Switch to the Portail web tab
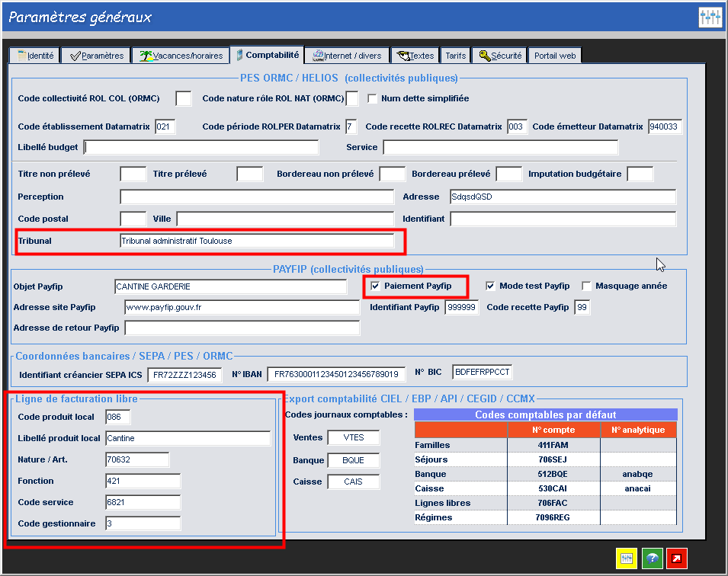728x576 pixels. click(555, 56)
